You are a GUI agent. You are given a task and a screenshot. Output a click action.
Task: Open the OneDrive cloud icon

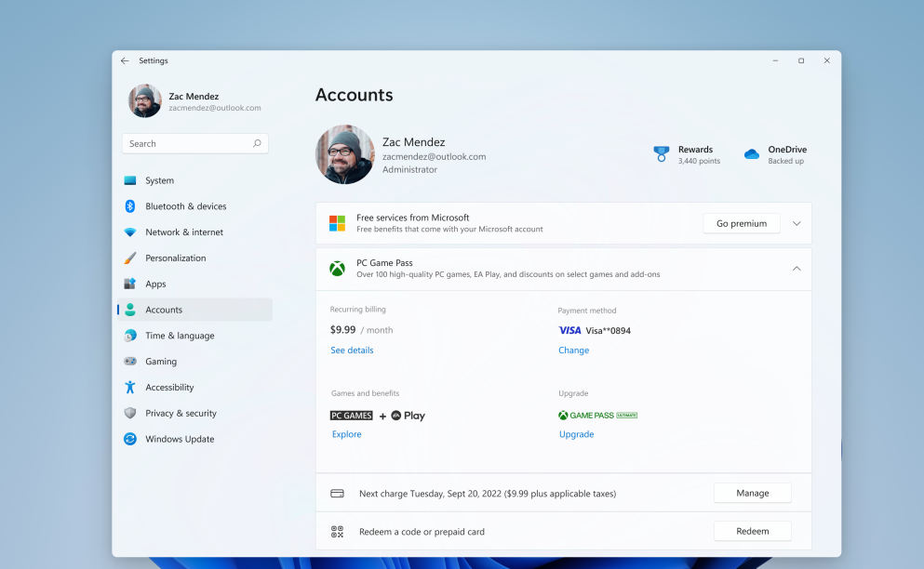pyautogui.click(x=752, y=154)
